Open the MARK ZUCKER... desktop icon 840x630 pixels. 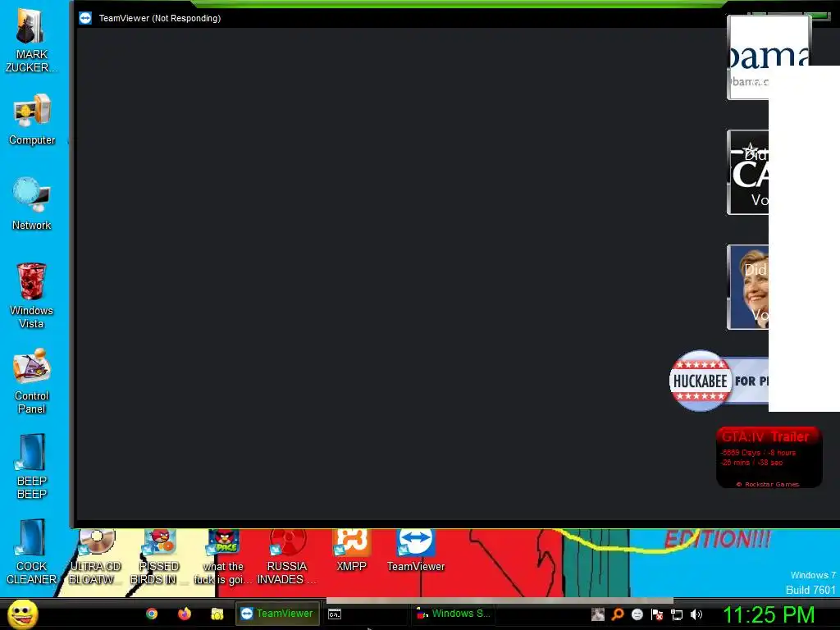tap(31, 41)
